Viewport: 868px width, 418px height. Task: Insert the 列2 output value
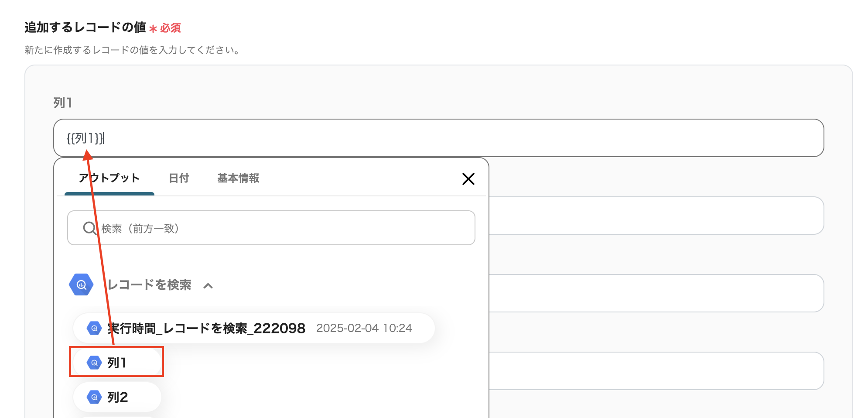pyautogui.click(x=118, y=397)
